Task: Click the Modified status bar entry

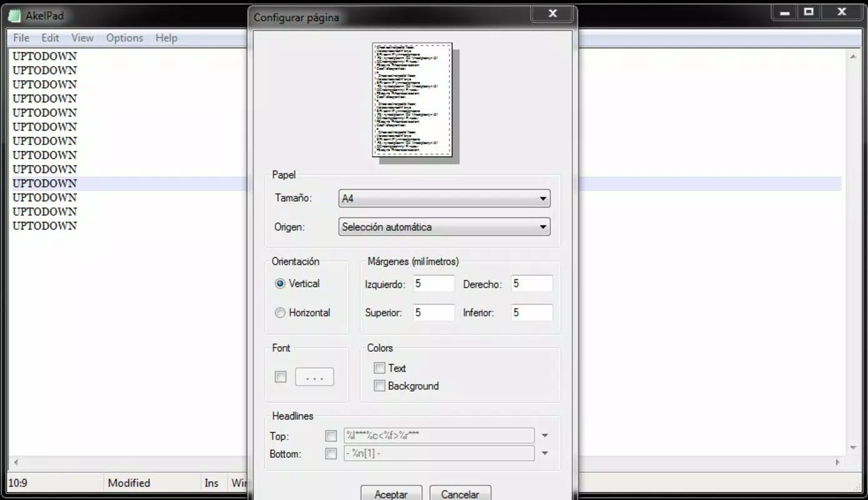Action: 129,483
